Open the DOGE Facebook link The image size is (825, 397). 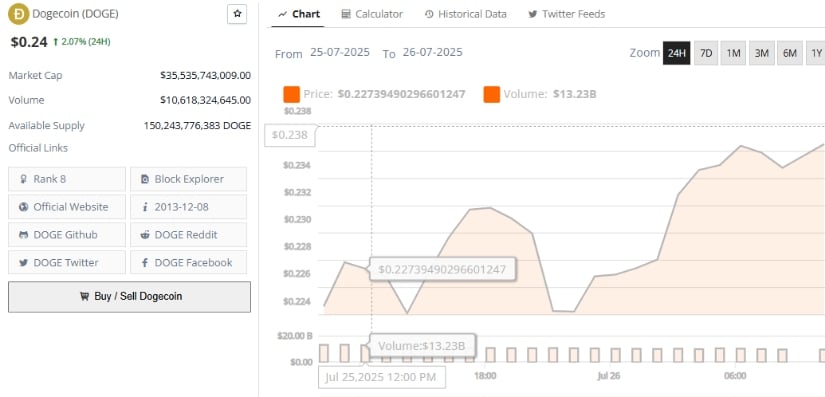(x=188, y=262)
